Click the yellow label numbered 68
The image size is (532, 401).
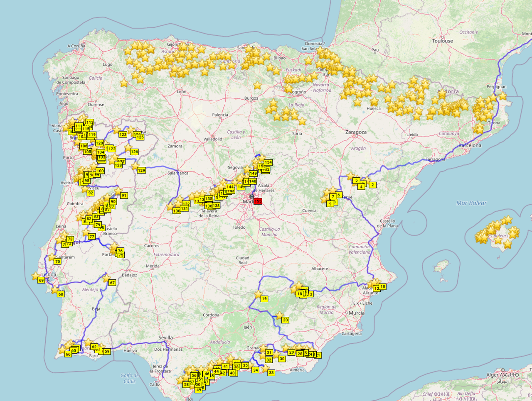click(x=61, y=294)
